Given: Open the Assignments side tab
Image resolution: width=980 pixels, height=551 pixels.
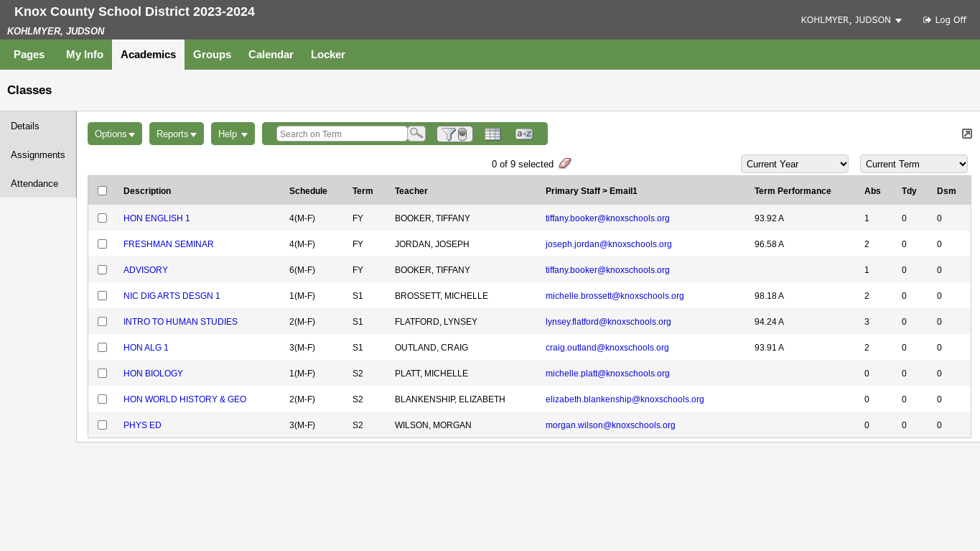Looking at the screenshot, I should 38,154.
